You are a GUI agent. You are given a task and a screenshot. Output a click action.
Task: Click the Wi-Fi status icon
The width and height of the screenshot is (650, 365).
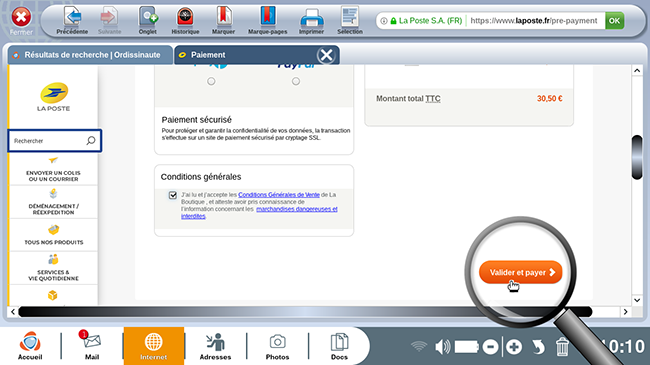click(419, 346)
